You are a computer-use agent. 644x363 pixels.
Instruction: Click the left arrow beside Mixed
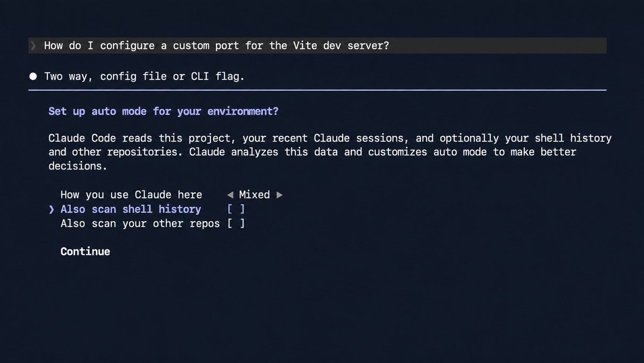coord(230,195)
